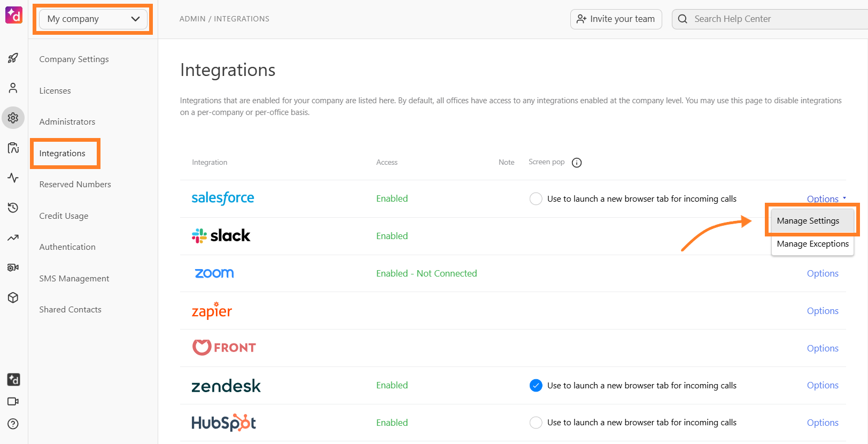Open the meeting camera settings sidebar icon
Viewport: 868px width, 444px height.
point(13,267)
